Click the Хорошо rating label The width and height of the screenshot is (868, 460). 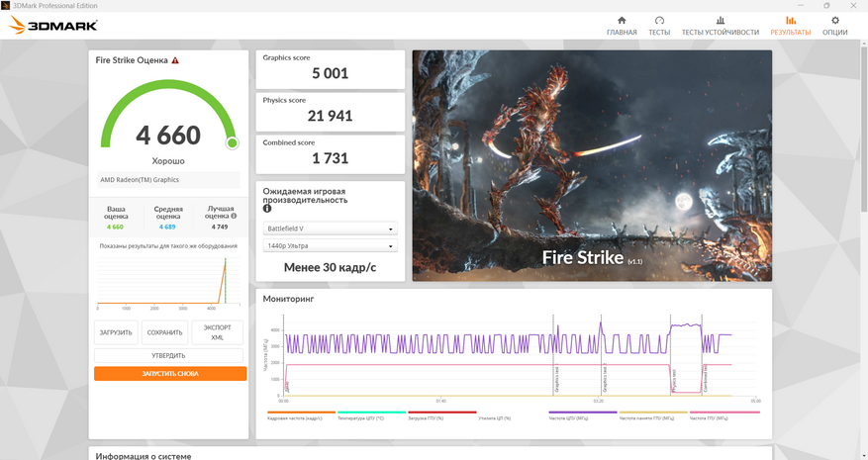[x=168, y=161]
